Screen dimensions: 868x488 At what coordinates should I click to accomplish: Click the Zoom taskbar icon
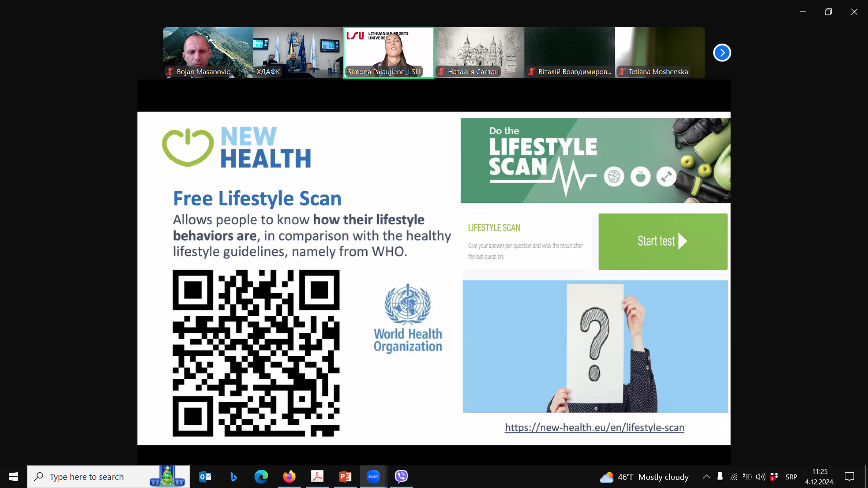[x=373, y=477]
